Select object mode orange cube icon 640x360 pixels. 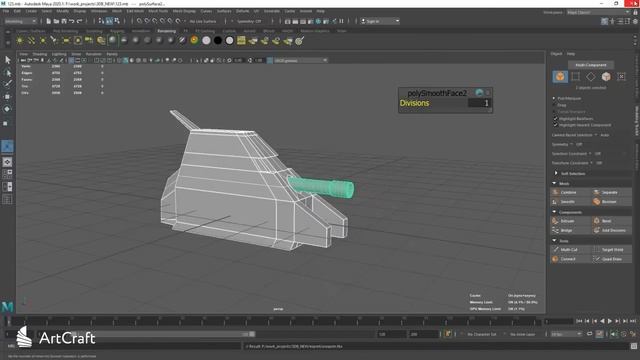pos(560,76)
